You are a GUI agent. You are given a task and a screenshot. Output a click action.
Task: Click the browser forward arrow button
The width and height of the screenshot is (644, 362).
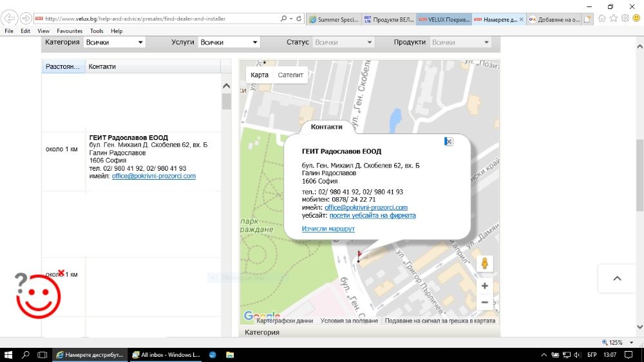pyautogui.click(x=26, y=18)
